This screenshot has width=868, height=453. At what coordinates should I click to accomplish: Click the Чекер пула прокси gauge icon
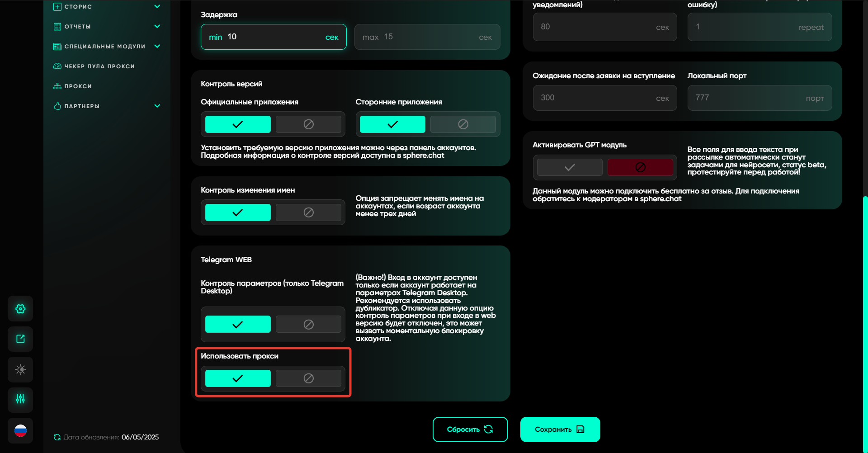[57, 66]
